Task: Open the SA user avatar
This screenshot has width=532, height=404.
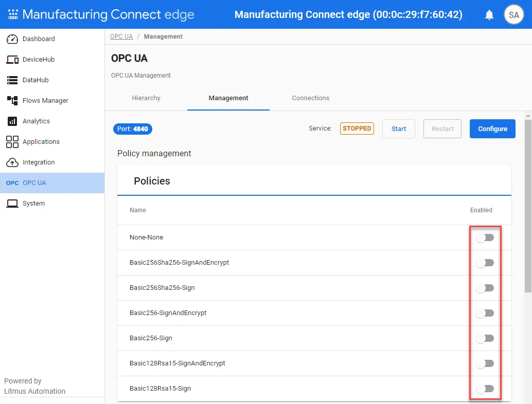Action: tap(513, 15)
